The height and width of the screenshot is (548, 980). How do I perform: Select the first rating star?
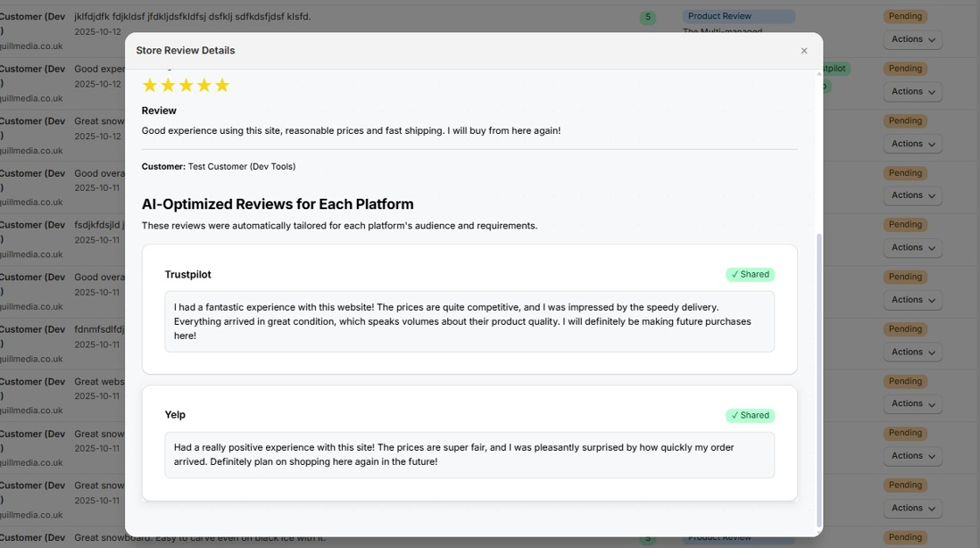pos(150,84)
